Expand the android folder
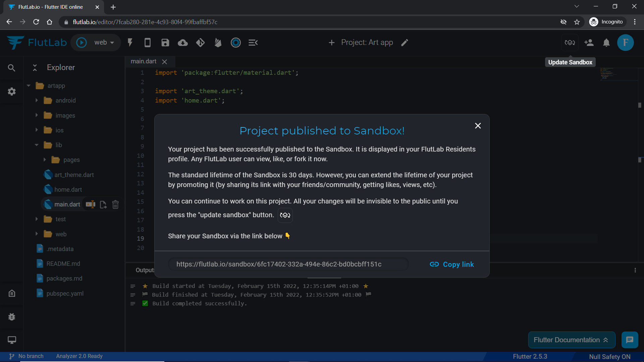Screen dimensions: 644x362 click(x=37, y=100)
